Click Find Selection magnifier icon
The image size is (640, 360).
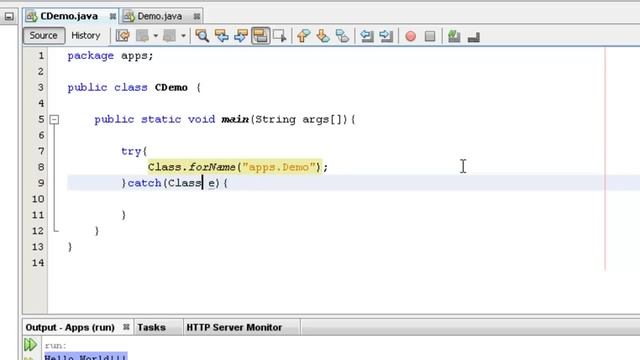(x=202, y=36)
